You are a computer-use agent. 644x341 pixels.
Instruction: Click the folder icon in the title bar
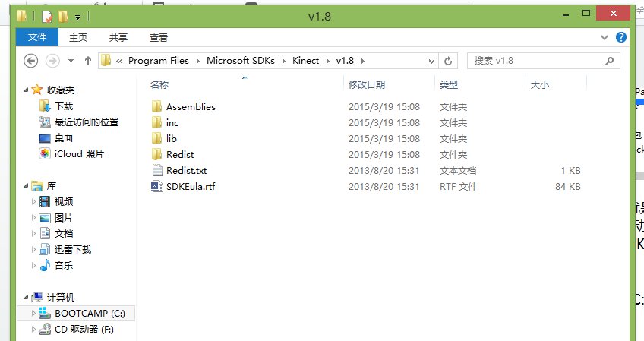[22, 16]
